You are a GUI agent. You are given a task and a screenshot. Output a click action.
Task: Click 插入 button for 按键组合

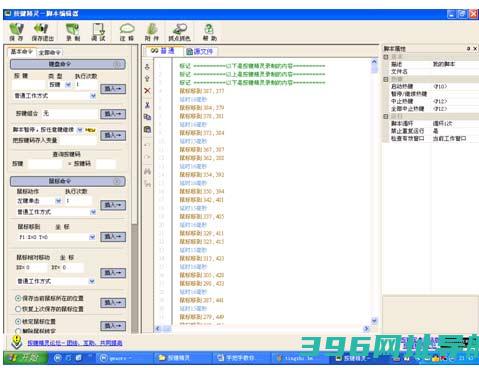(113, 114)
